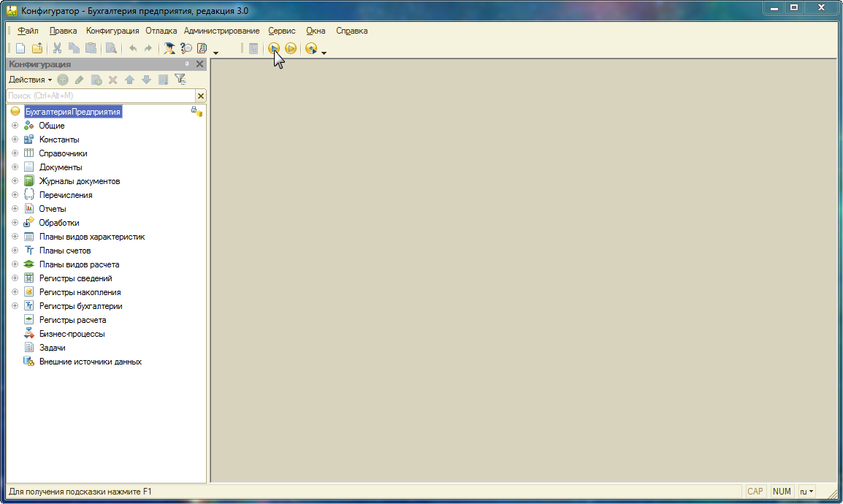Select Регистры бухгалтерии in the tree

coord(80,306)
